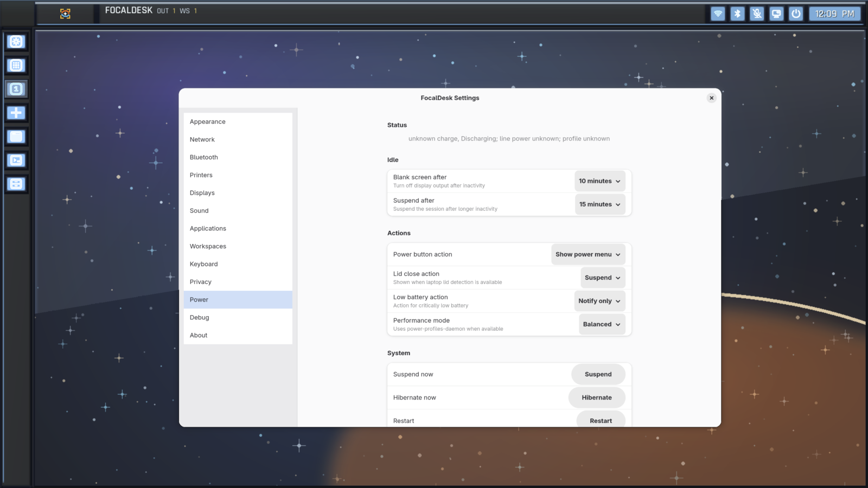Click the FOCALDESK title in top panel

tap(129, 10)
